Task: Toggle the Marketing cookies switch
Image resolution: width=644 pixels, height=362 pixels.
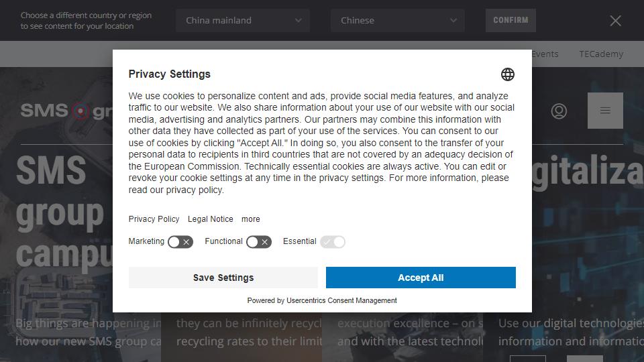Action: click(x=180, y=242)
